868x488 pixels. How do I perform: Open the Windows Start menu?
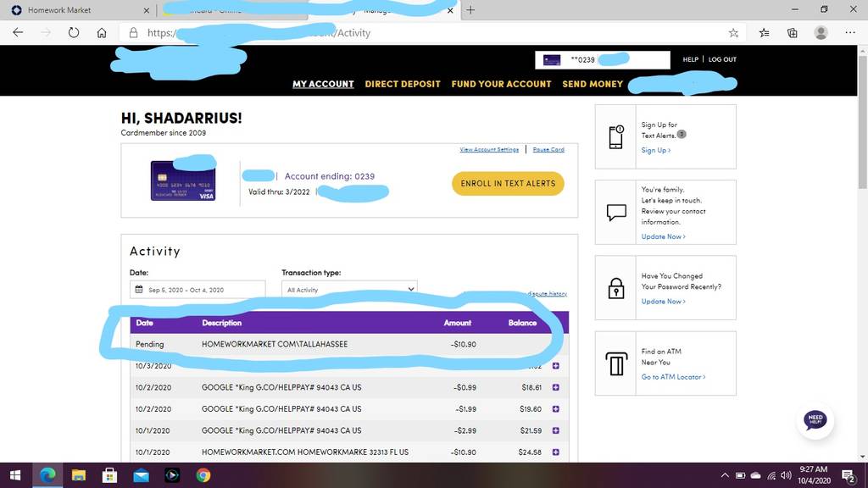point(15,475)
